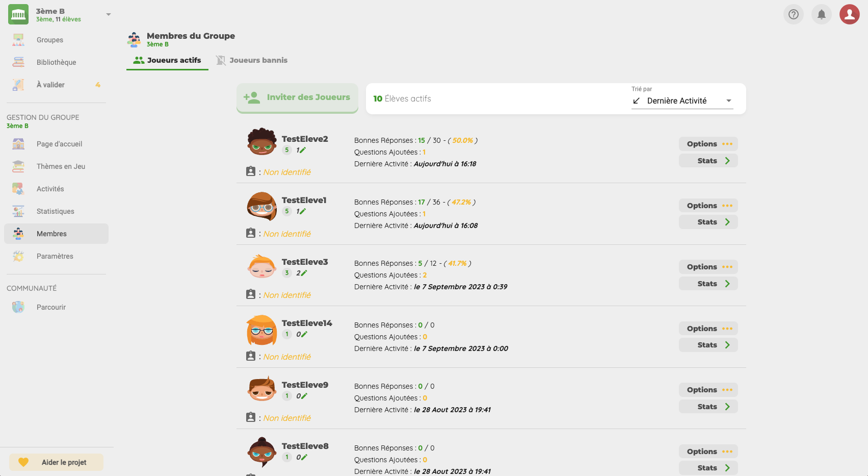Select the Joueurs actifs tab

[167, 60]
